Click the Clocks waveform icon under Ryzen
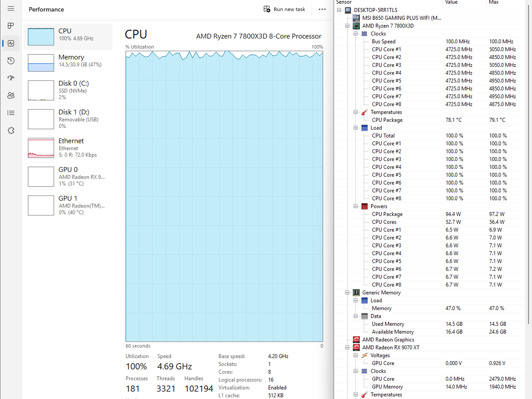 click(364, 34)
